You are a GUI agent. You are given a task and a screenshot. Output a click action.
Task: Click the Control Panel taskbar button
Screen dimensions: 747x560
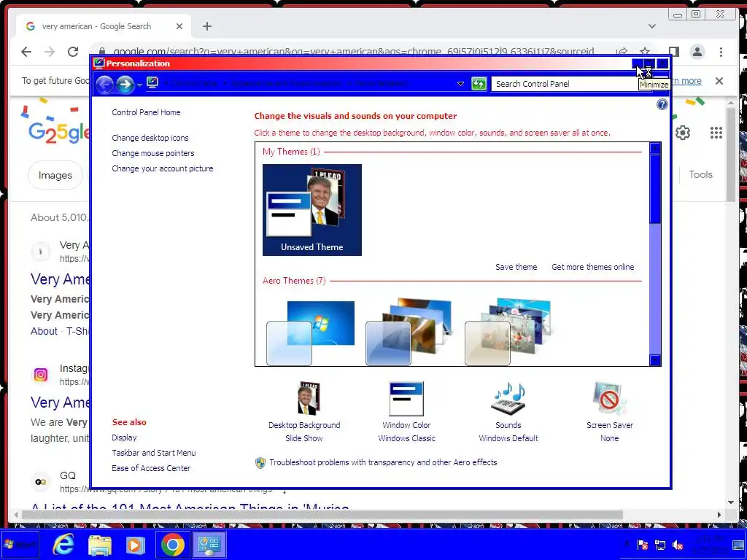tap(209, 545)
